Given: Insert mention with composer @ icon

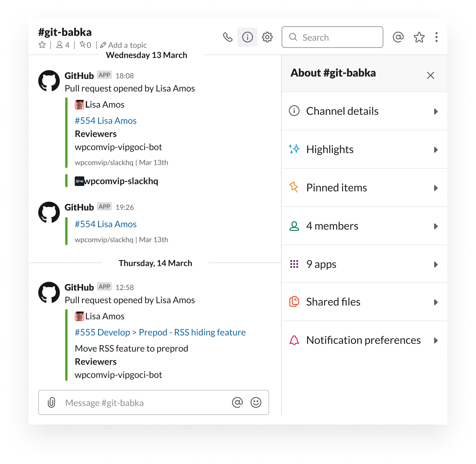Looking at the screenshot, I should point(237,402).
